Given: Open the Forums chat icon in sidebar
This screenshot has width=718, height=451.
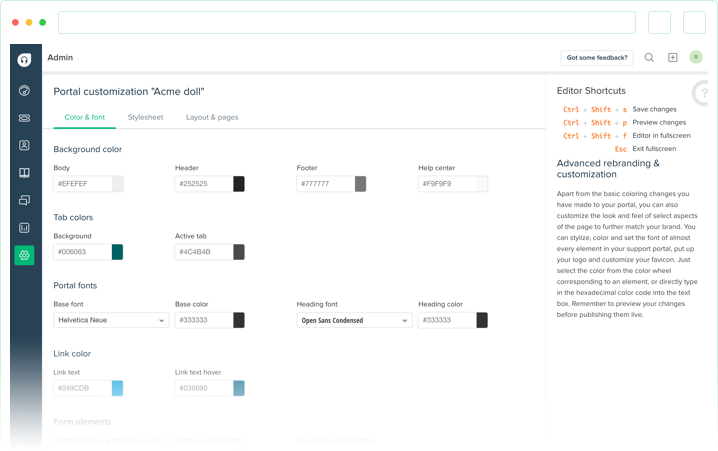Looking at the screenshot, I should click(25, 200).
